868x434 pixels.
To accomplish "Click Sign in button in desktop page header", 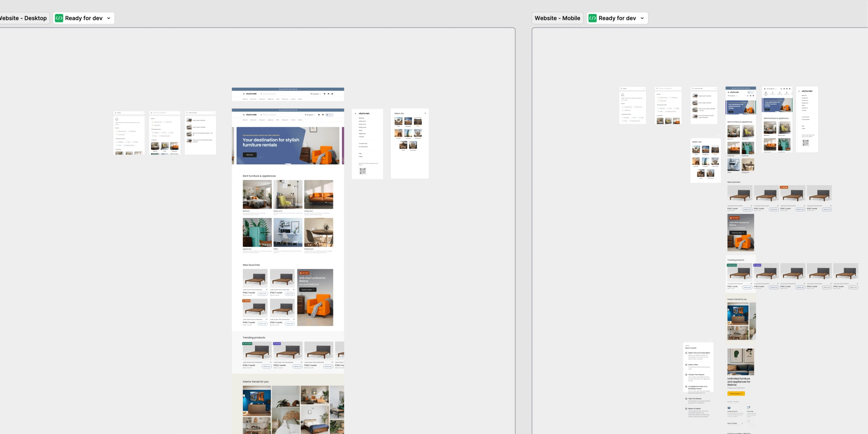I will click(x=330, y=115).
